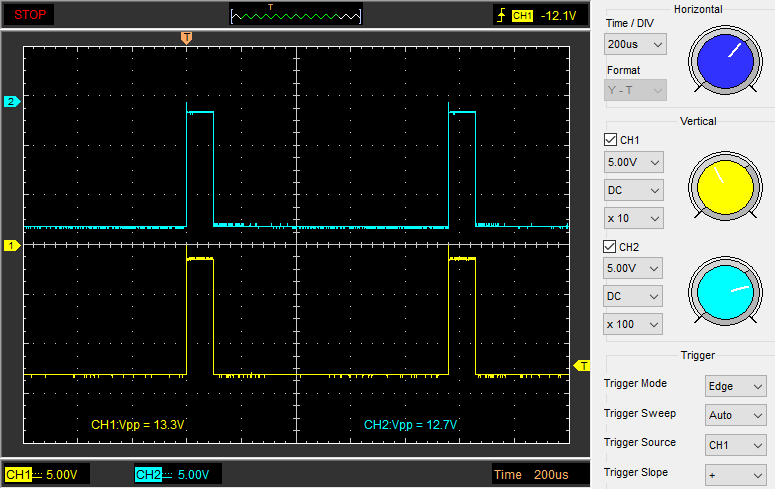Click the trigger level arrow on right edge
Image resolution: width=775 pixels, height=489 pixels.
(x=584, y=366)
